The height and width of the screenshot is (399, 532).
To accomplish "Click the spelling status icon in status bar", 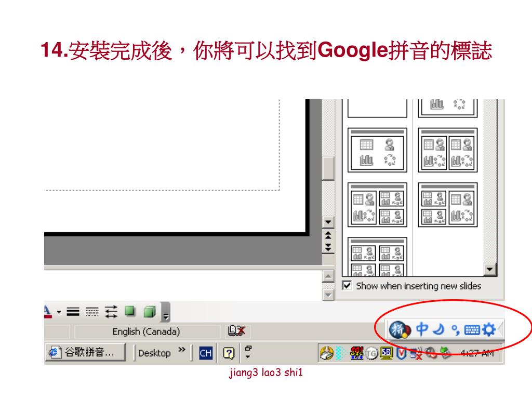I will pos(236,330).
